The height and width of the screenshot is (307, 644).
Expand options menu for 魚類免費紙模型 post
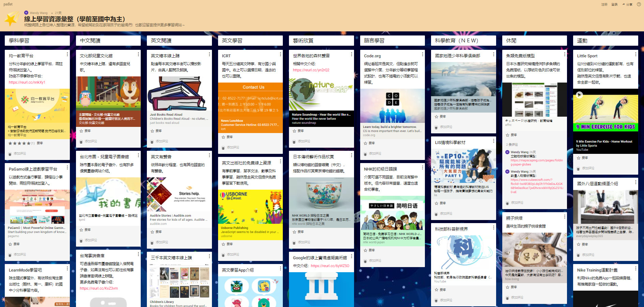[565, 54]
